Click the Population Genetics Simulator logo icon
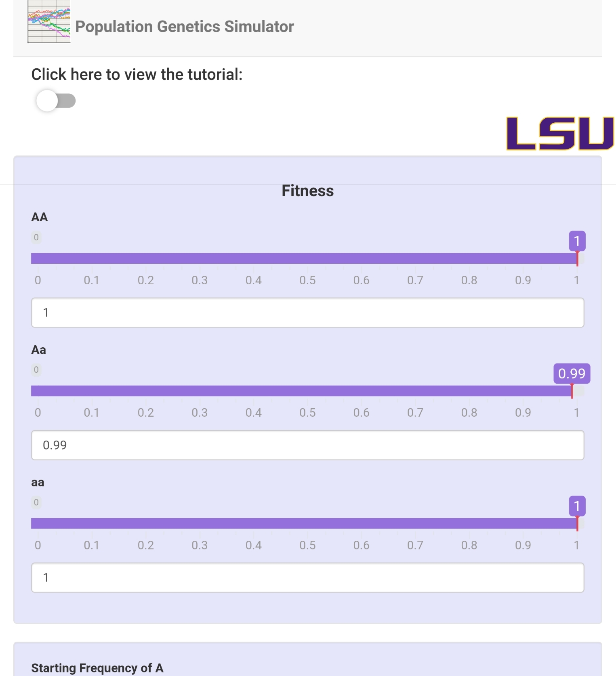Viewport: 616px width, 676px height. tap(49, 22)
